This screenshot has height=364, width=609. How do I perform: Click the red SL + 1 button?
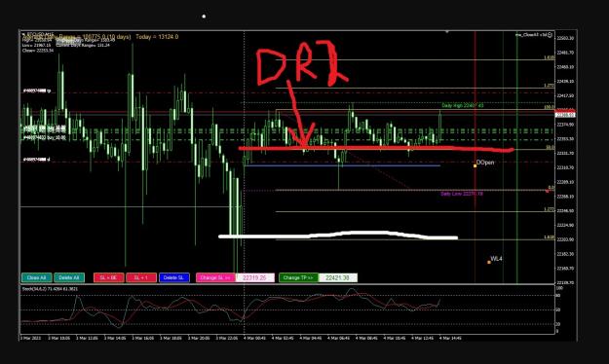[141, 277]
